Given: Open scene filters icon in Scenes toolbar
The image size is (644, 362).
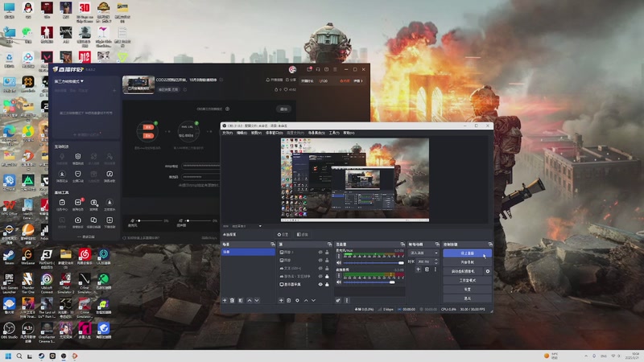Looking at the screenshot, I should (x=241, y=300).
